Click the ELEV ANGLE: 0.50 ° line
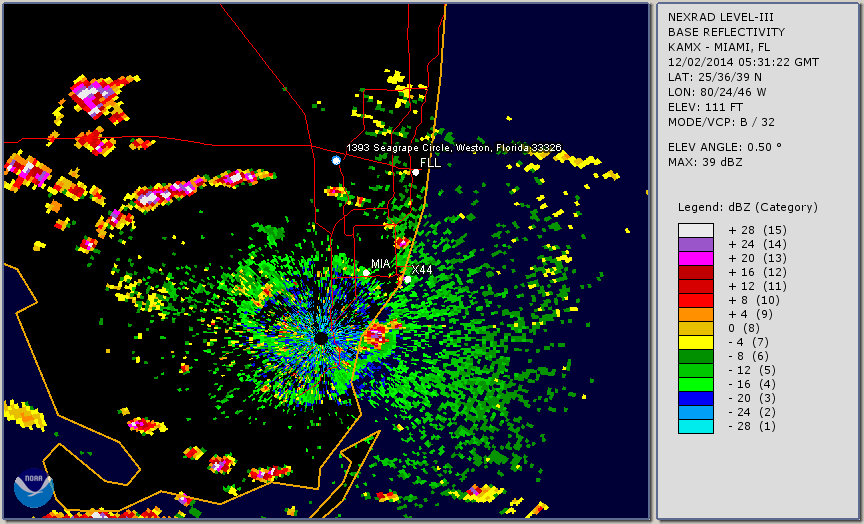864x524 pixels. pyautogui.click(x=725, y=147)
